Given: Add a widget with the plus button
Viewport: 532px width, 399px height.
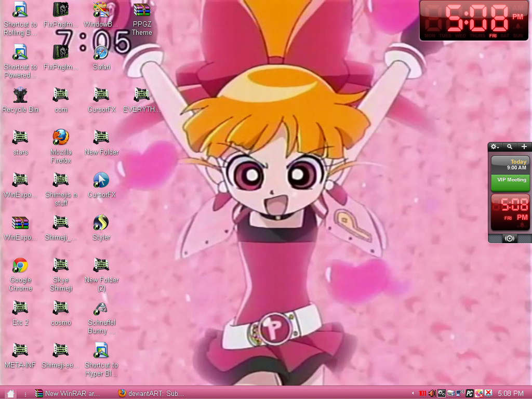Looking at the screenshot, I should pyautogui.click(x=524, y=147).
